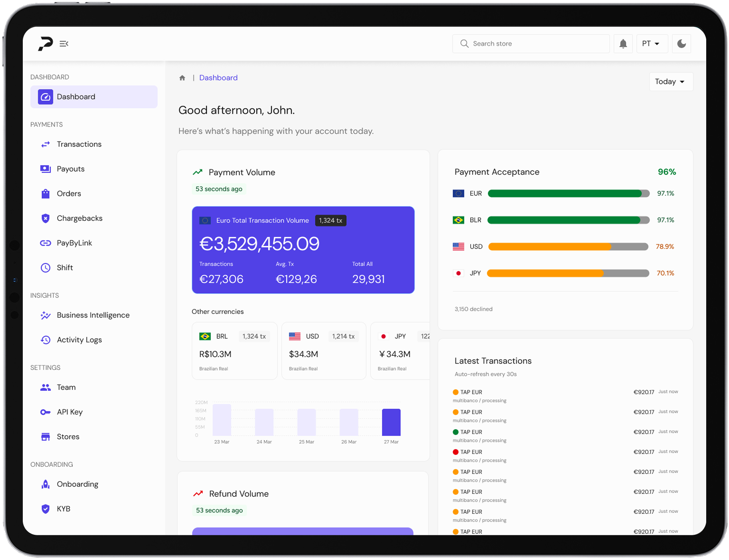The width and height of the screenshot is (729, 560).
Task: Open the Transactions payments section
Action: [x=79, y=144]
